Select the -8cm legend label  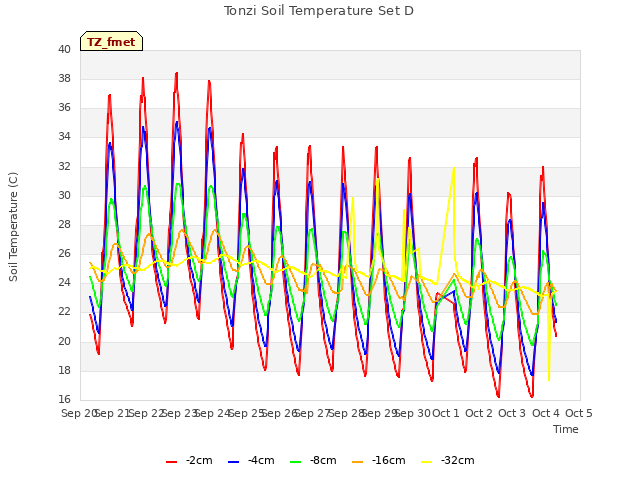(x=323, y=460)
